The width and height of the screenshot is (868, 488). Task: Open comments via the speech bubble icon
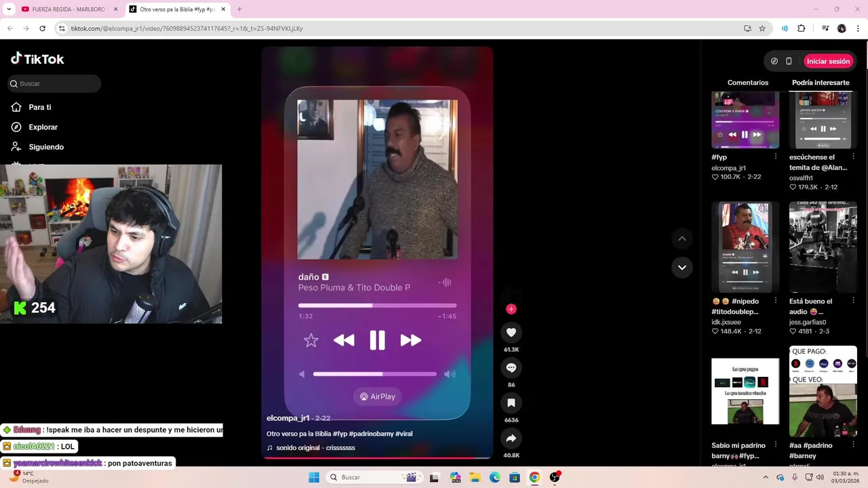click(x=511, y=367)
